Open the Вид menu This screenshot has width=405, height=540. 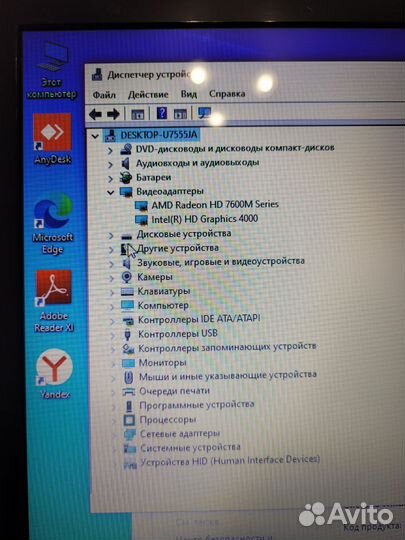pos(189,94)
